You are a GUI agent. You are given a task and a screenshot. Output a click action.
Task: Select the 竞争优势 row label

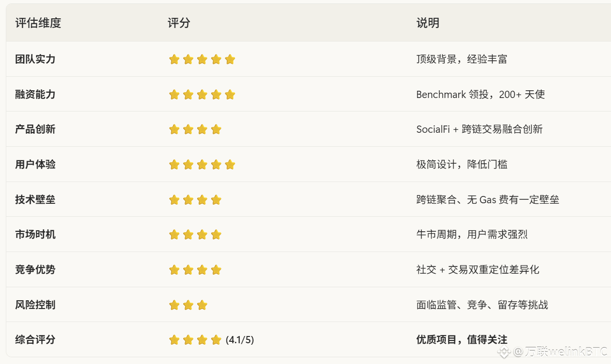point(35,269)
